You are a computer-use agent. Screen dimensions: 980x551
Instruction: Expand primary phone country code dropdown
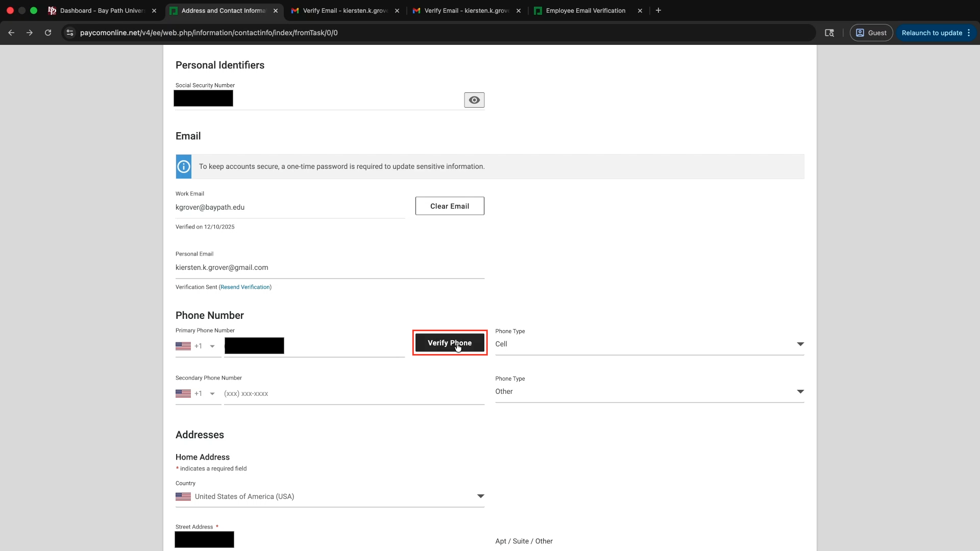(x=212, y=346)
